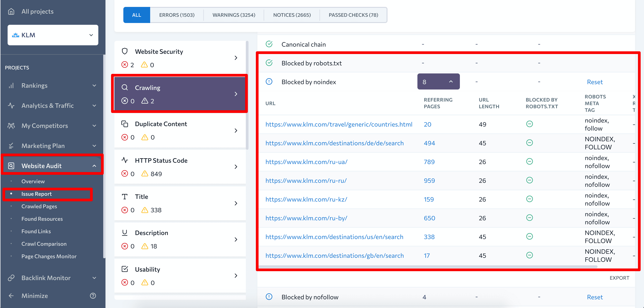Click the Title T icon
Image resolution: width=644 pixels, height=308 pixels.
pyautogui.click(x=124, y=197)
